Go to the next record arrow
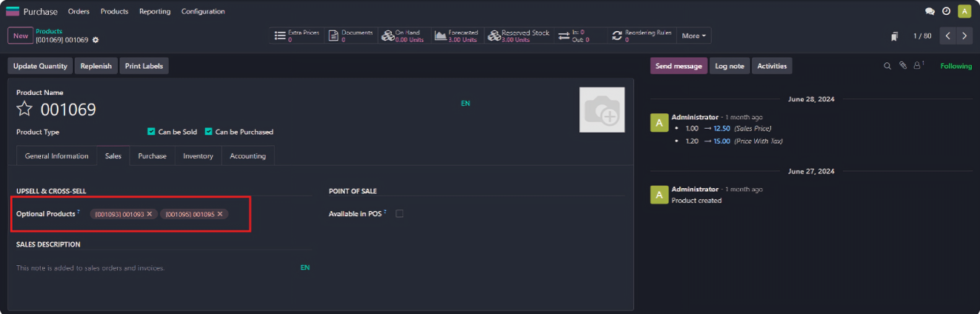The image size is (980, 314). [964, 36]
